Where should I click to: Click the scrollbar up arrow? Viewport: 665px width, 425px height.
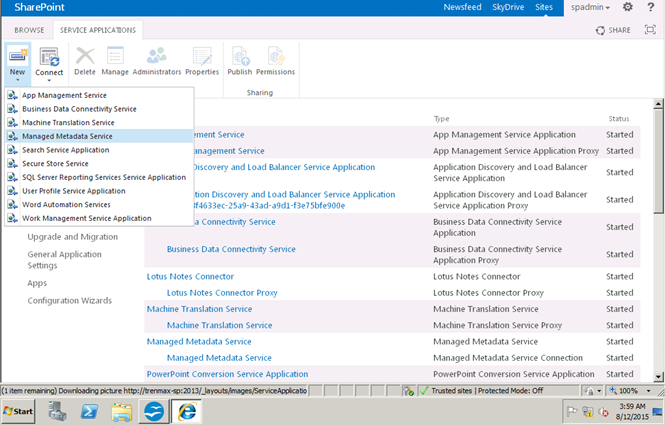click(658, 103)
